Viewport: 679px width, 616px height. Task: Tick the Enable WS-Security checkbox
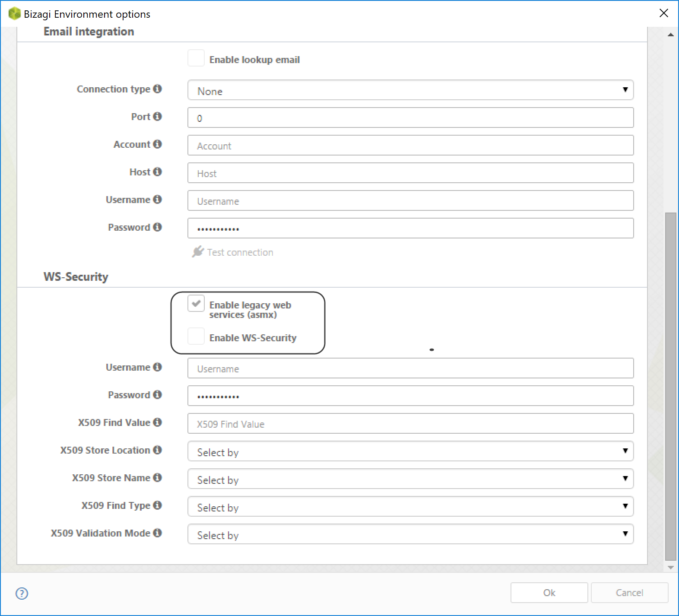196,337
